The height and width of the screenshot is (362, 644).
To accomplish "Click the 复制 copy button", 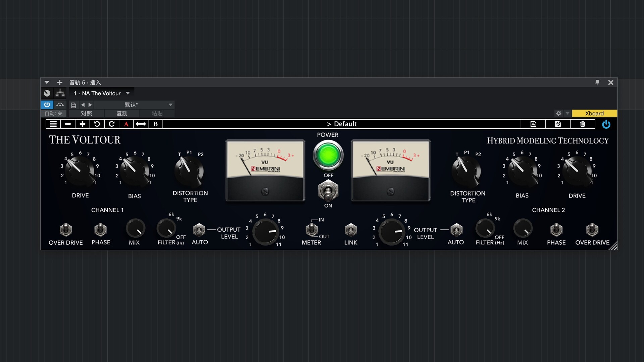I will 122,113.
